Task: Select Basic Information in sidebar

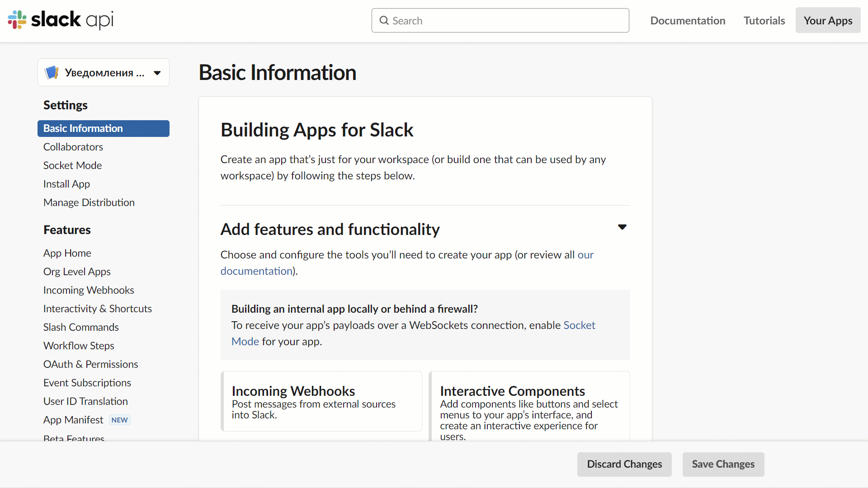Action: coord(104,128)
